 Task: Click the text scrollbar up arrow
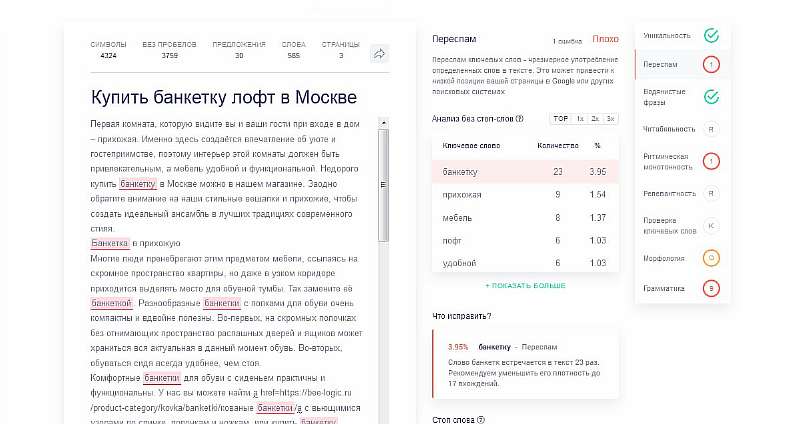pyautogui.click(x=384, y=123)
